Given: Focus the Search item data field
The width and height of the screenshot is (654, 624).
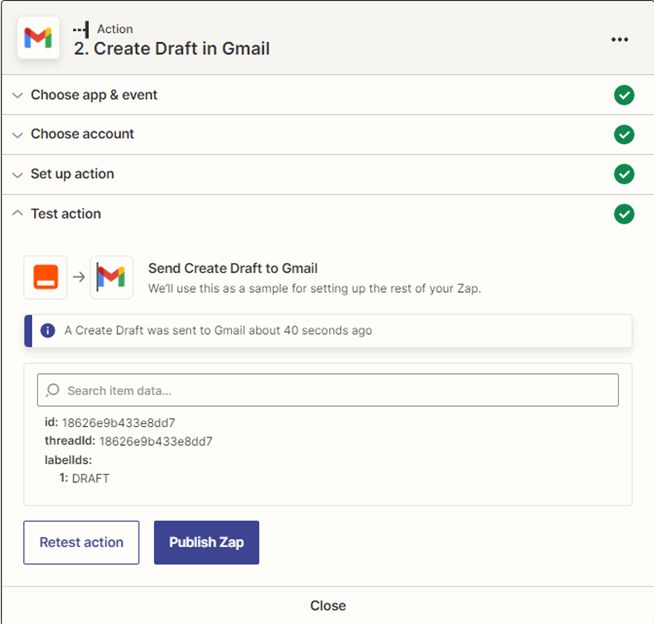Looking at the screenshot, I should [x=328, y=390].
